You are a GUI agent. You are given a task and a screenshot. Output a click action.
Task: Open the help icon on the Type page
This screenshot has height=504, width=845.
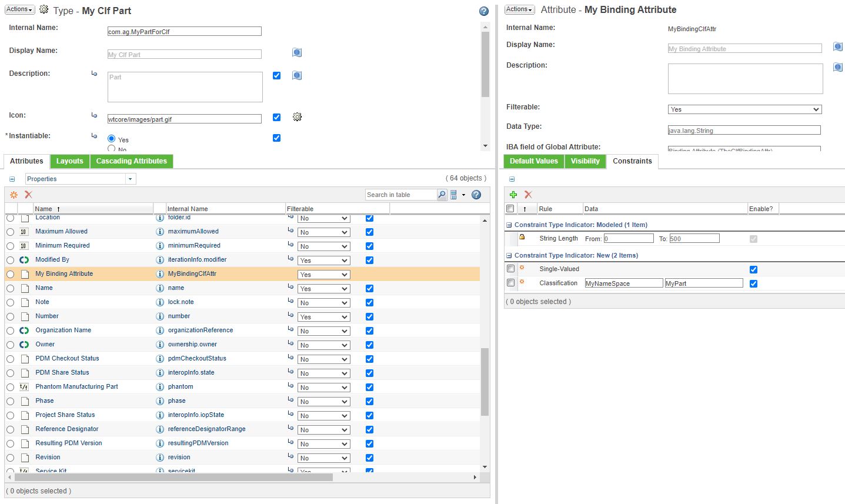(x=483, y=11)
